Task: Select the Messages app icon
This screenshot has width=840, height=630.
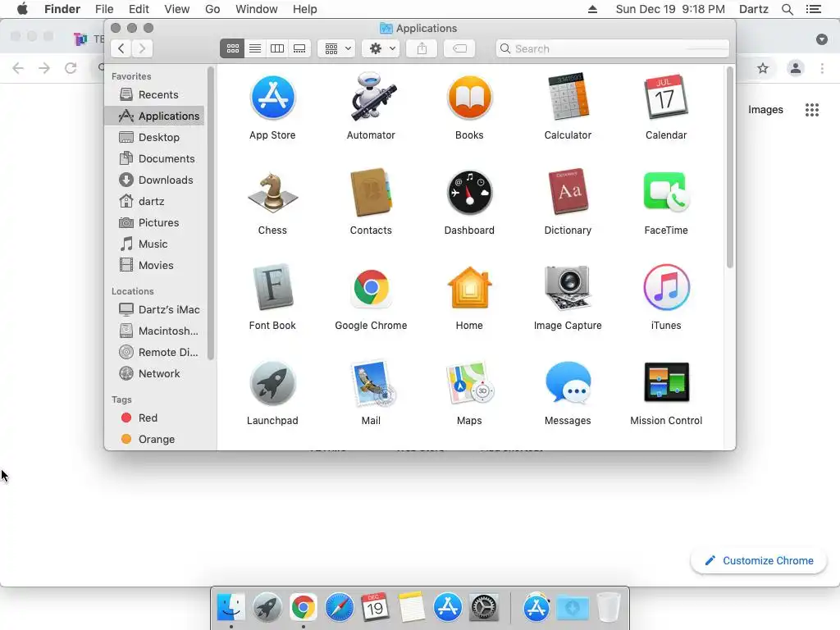Action: (568, 383)
